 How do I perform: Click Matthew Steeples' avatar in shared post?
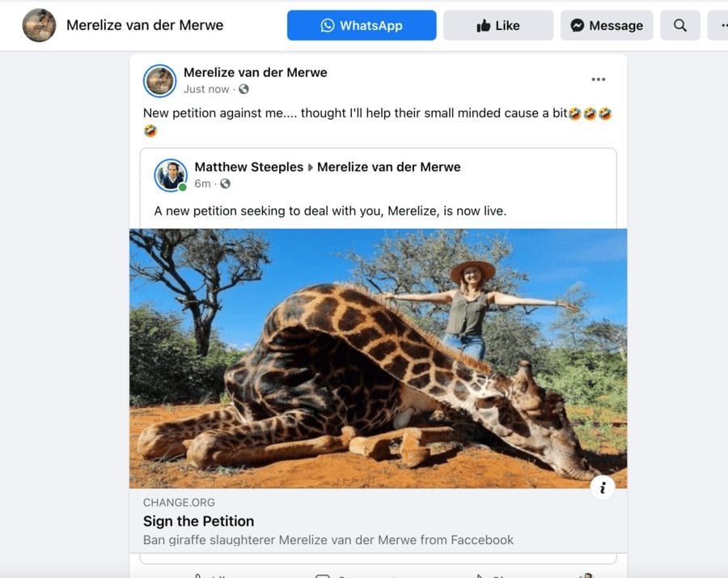pyautogui.click(x=171, y=175)
